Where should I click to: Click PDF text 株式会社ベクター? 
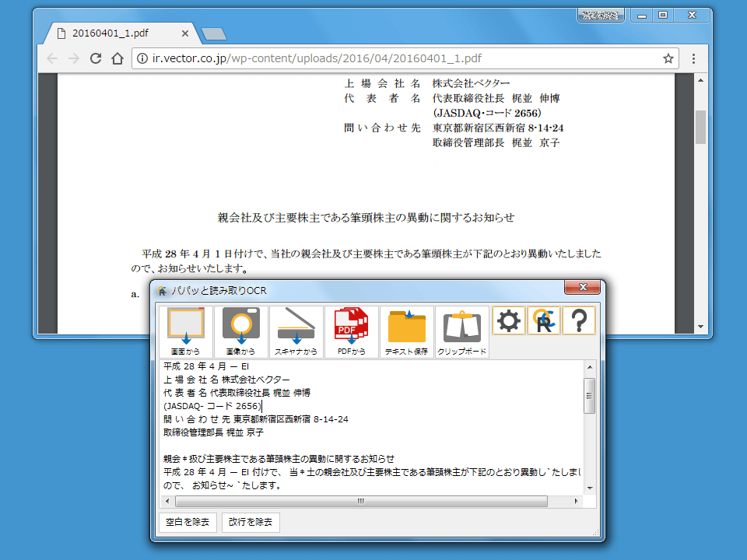click(x=472, y=83)
